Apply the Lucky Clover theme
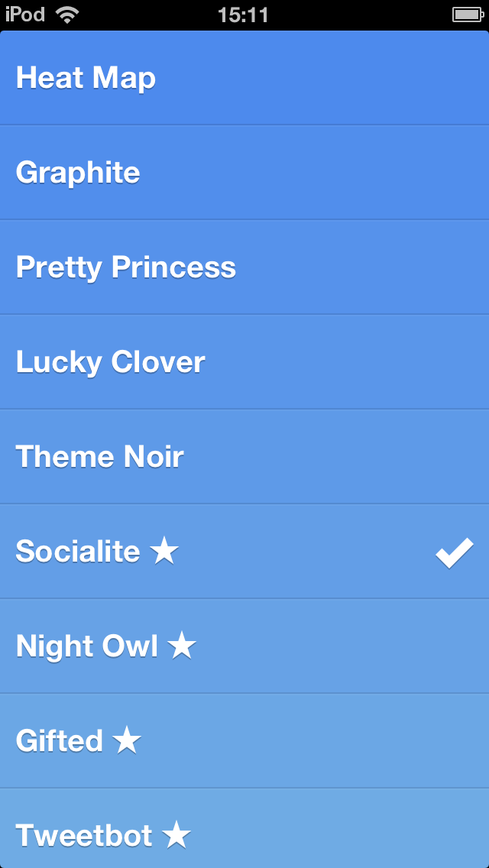 pos(111,362)
